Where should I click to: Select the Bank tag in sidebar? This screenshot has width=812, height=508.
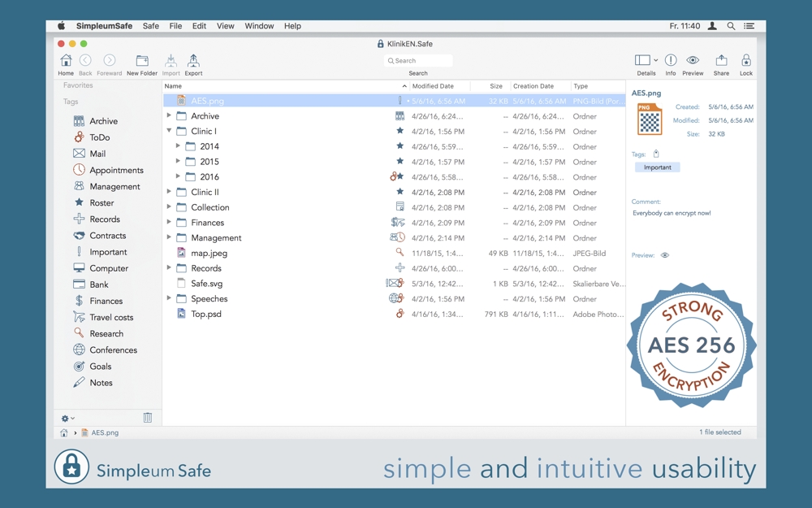coord(91,284)
